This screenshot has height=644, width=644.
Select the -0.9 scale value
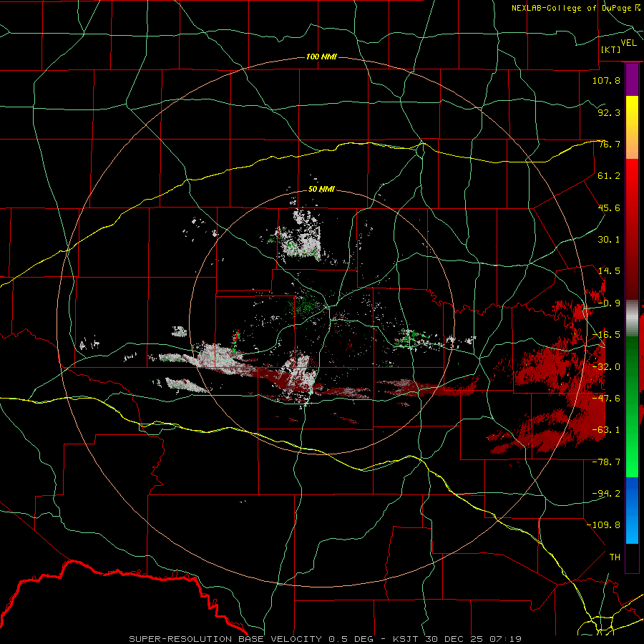pyautogui.click(x=609, y=303)
